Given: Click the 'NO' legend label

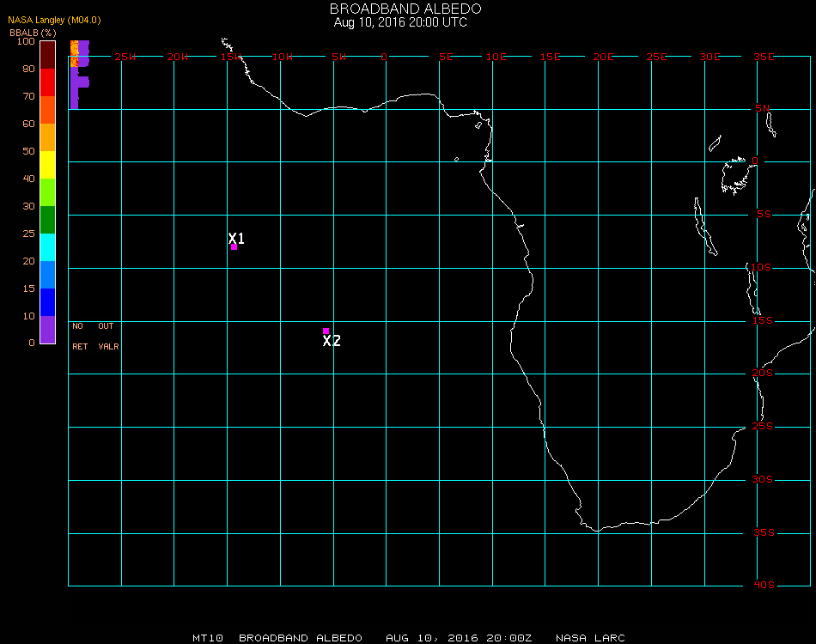Looking at the screenshot, I should tap(77, 326).
